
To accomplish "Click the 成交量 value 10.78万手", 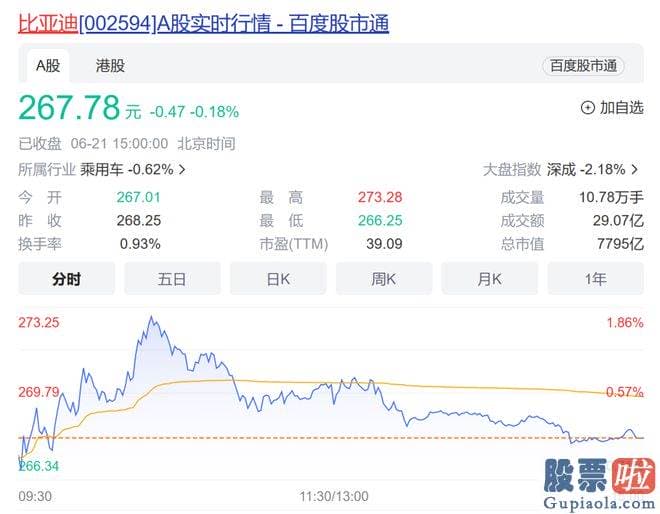I will [x=611, y=197].
